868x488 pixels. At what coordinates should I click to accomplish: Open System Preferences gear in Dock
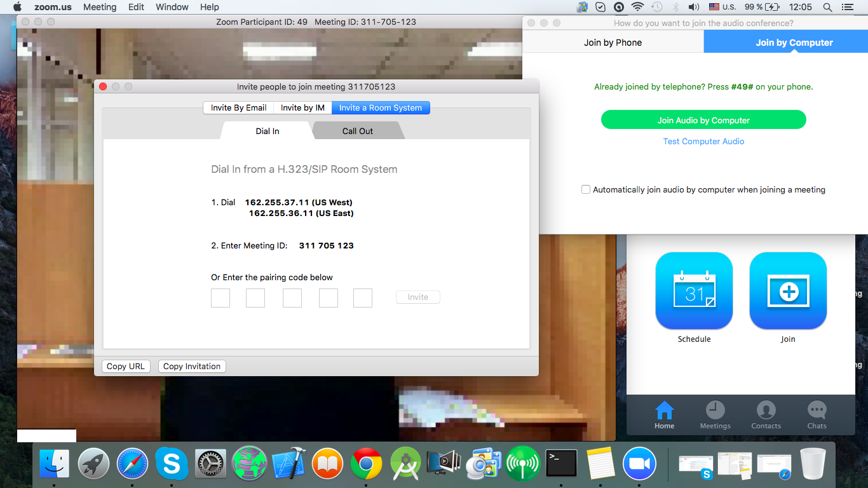point(210,464)
